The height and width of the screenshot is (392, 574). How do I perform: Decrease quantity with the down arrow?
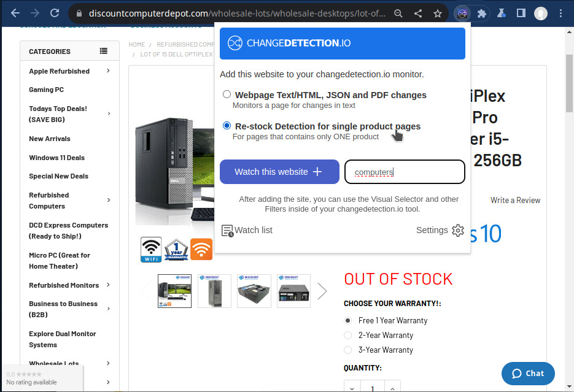click(x=352, y=388)
